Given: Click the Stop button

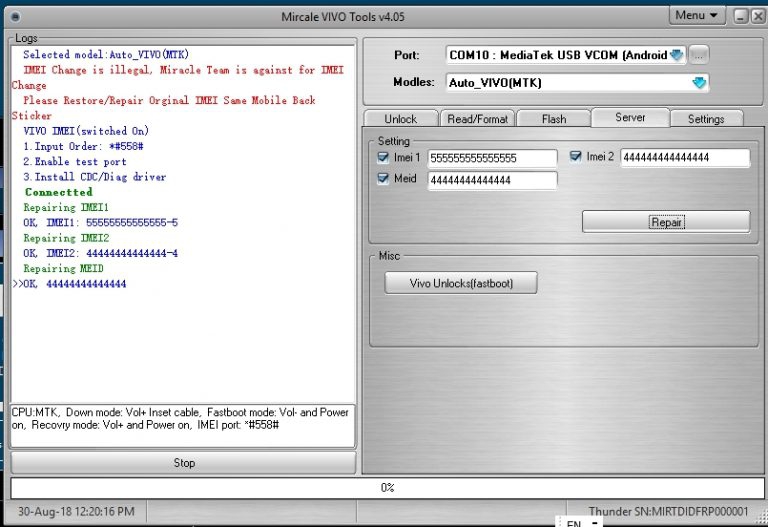Looking at the screenshot, I should [x=184, y=463].
